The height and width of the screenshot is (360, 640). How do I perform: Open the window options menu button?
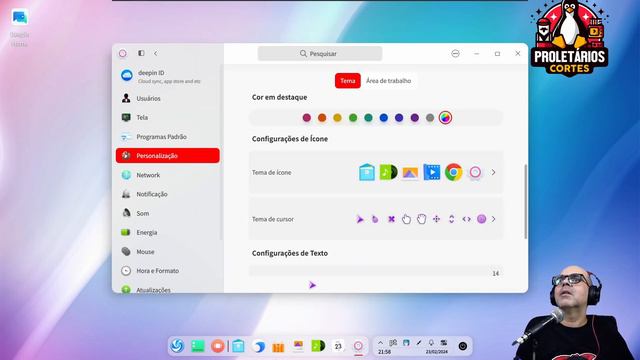[x=456, y=53]
